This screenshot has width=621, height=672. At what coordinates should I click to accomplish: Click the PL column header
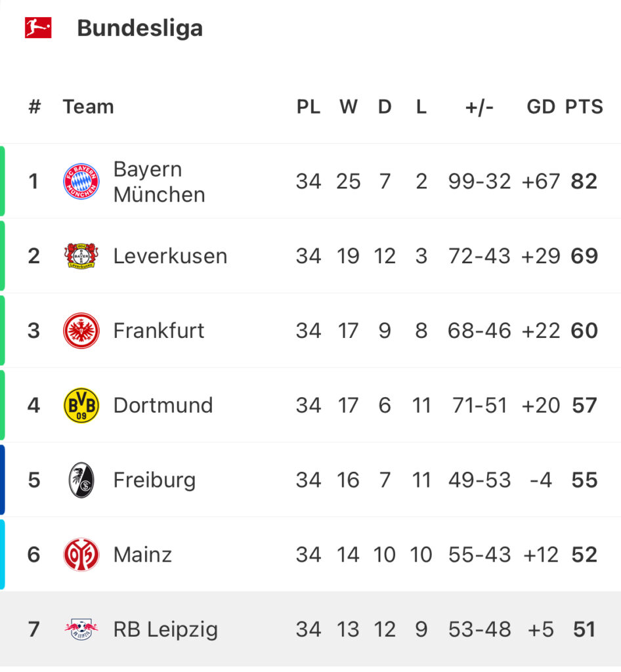[309, 107]
